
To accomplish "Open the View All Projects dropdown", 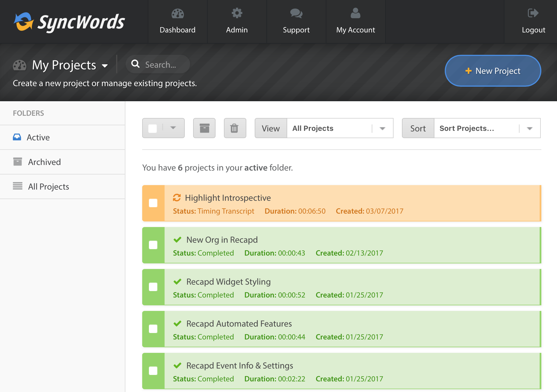I will click(340, 128).
